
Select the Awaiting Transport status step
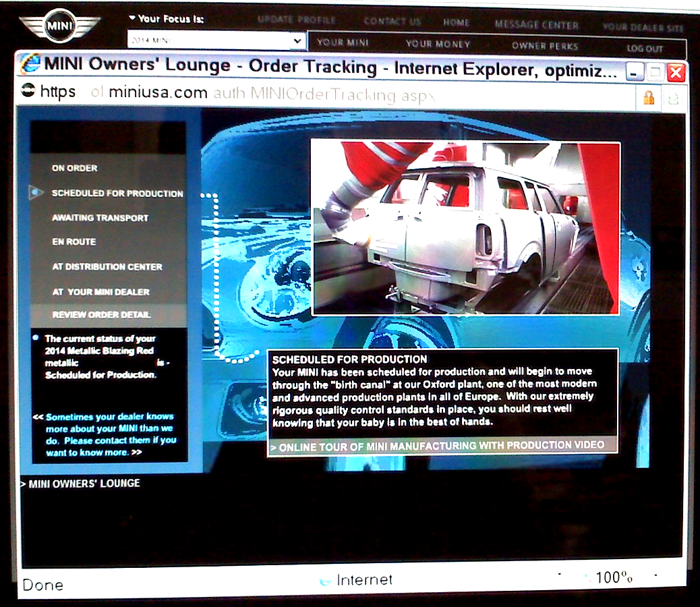tap(100, 218)
